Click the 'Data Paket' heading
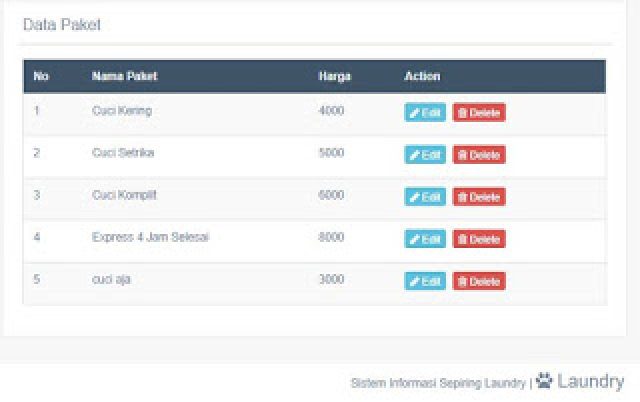This screenshot has width=640, height=402. [x=62, y=24]
